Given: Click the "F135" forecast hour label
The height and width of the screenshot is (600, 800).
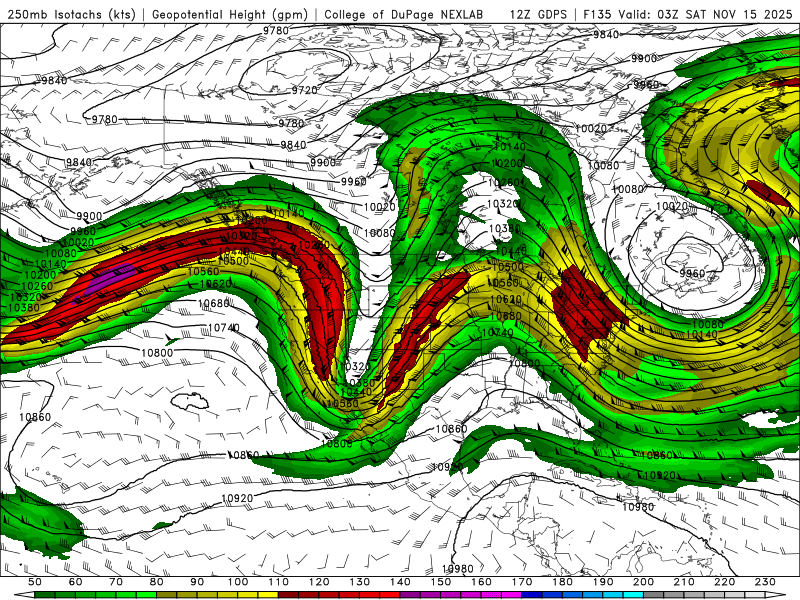Looking at the screenshot, I should 597,14.
